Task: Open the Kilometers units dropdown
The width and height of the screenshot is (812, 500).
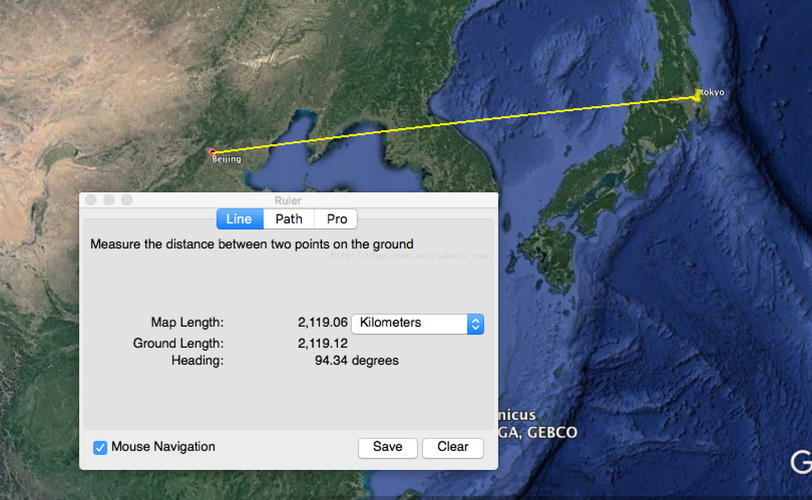Action: tap(417, 323)
